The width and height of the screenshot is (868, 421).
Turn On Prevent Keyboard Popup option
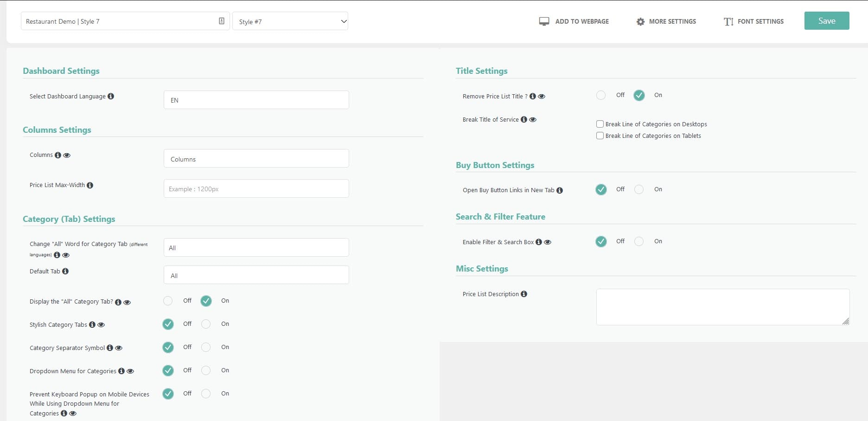(206, 394)
